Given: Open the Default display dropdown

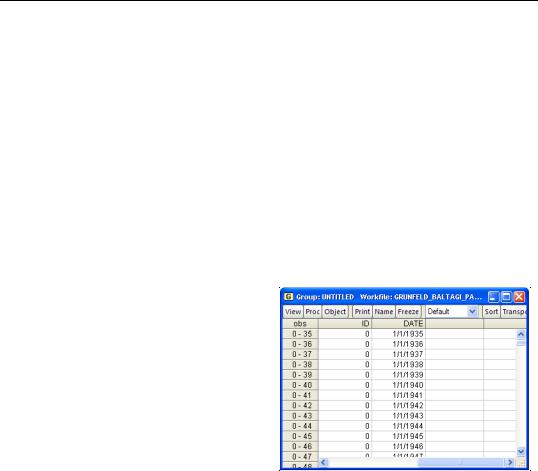Looking at the screenshot, I should [x=452, y=311].
